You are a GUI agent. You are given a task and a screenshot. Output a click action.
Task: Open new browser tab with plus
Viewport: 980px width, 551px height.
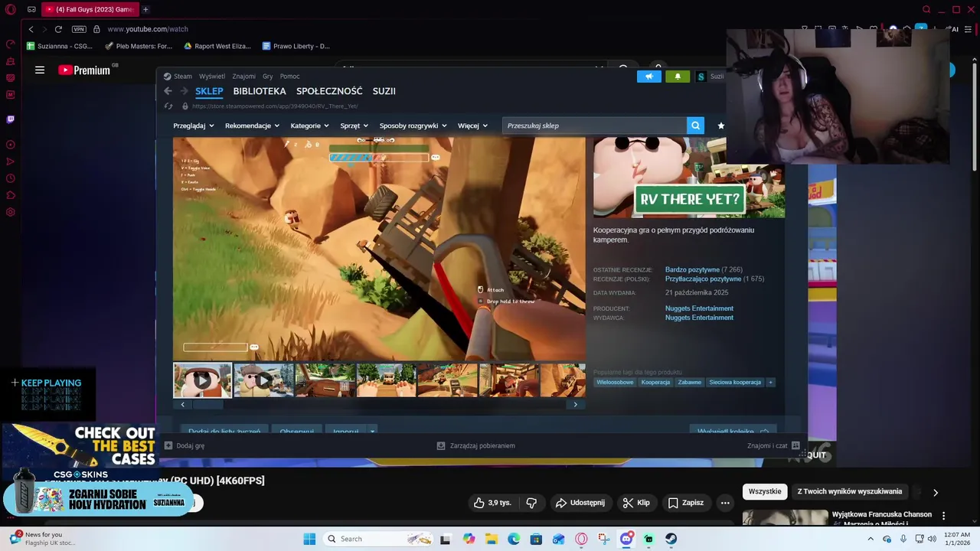coord(145,9)
